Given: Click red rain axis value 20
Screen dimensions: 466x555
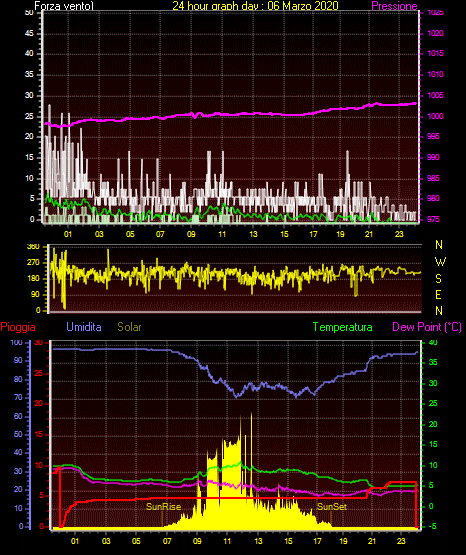Looking at the screenshot, I should [38, 404].
